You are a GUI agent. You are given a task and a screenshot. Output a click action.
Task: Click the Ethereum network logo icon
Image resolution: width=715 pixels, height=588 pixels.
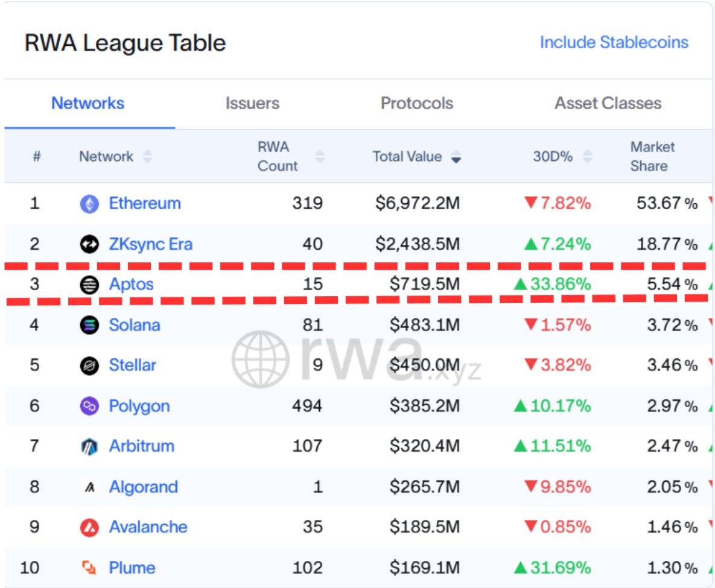point(89,204)
